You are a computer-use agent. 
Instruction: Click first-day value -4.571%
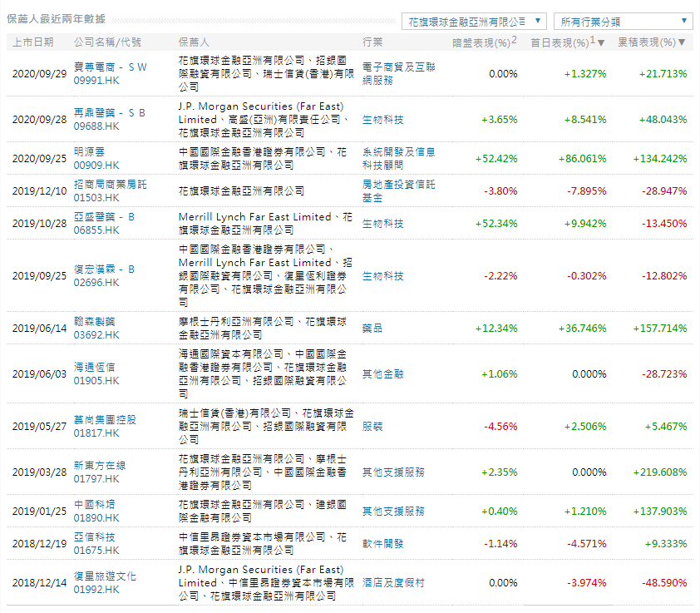pyautogui.click(x=587, y=544)
